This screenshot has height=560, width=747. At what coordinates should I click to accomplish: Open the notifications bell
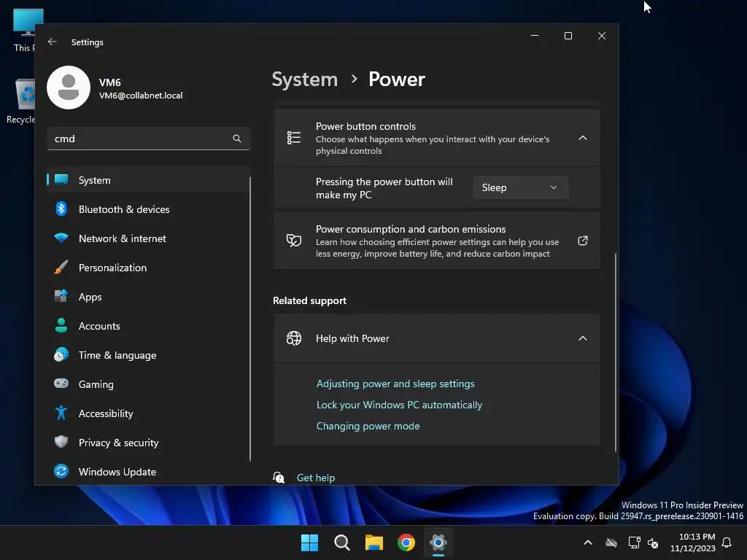coord(727,542)
